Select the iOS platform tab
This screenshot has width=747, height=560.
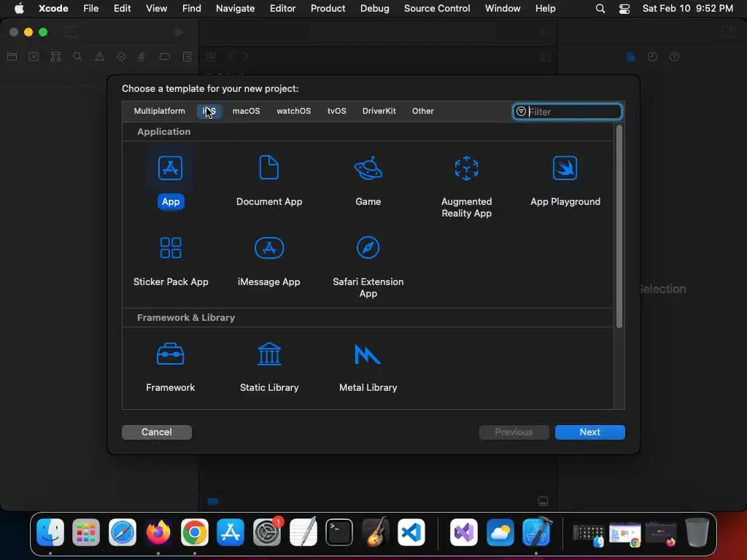(209, 111)
